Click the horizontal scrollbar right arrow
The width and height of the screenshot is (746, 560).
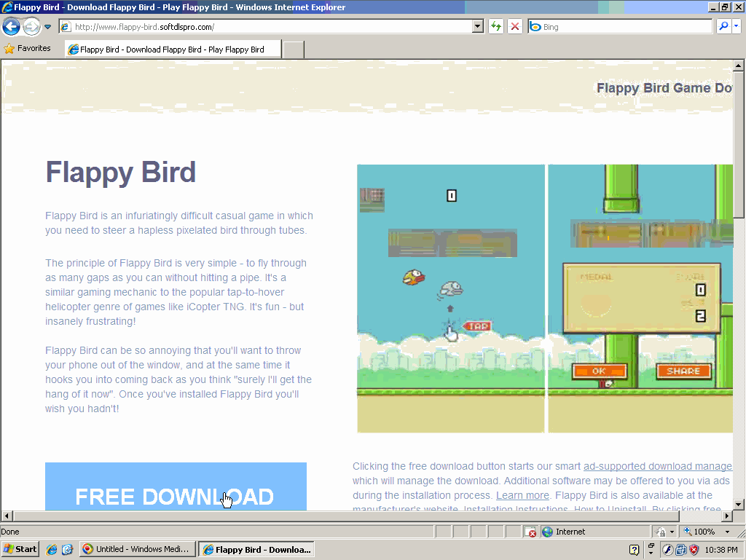click(727, 516)
